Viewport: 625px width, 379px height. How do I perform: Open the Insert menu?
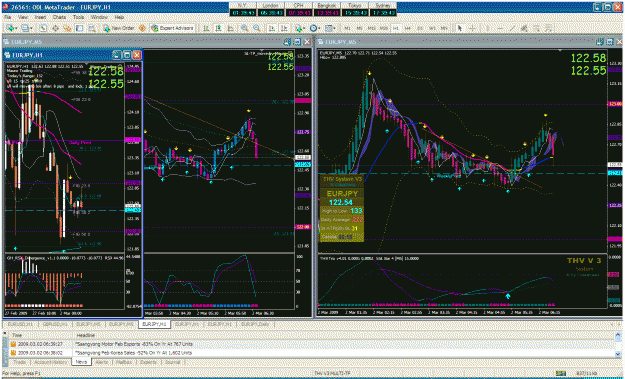(x=40, y=17)
